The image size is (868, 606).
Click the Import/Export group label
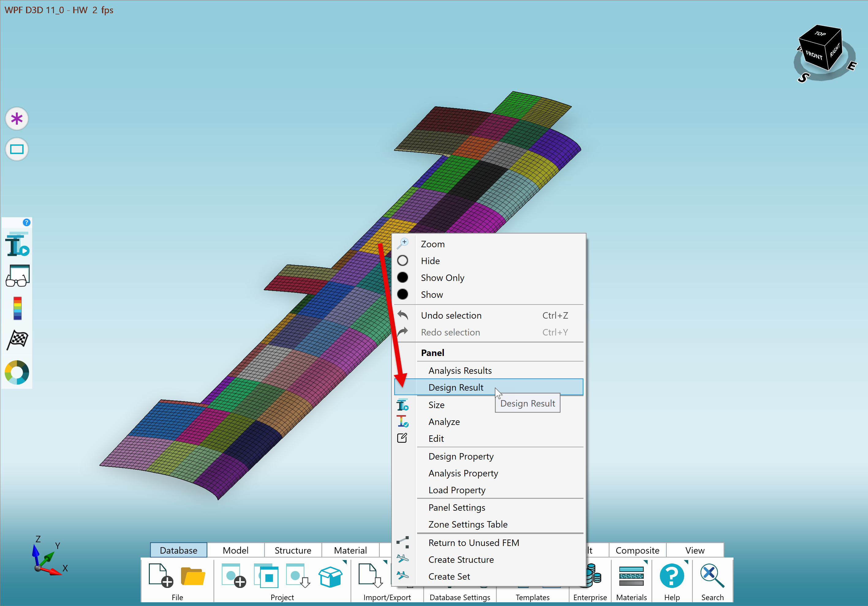[x=387, y=597]
